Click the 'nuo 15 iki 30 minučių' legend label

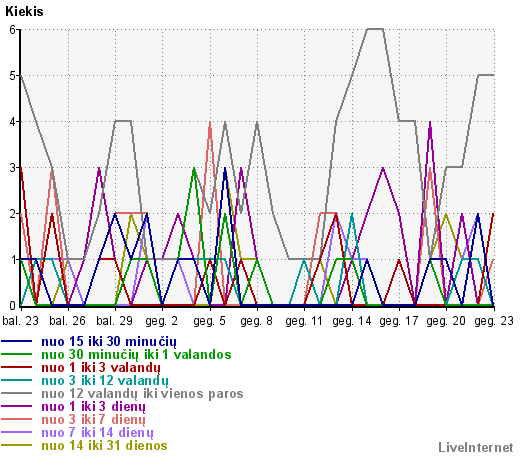coord(109,342)
